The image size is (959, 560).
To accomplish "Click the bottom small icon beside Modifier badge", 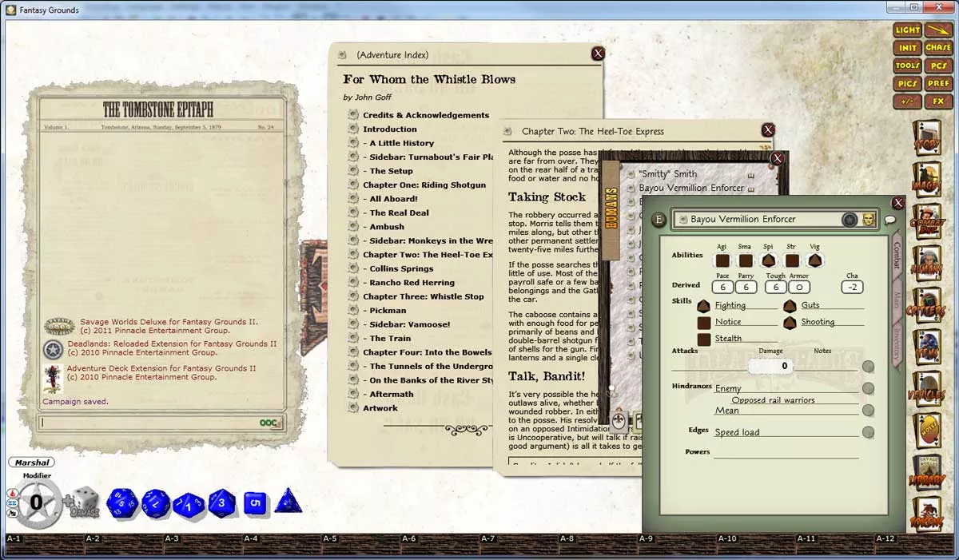I will click(x=11, y=514).
